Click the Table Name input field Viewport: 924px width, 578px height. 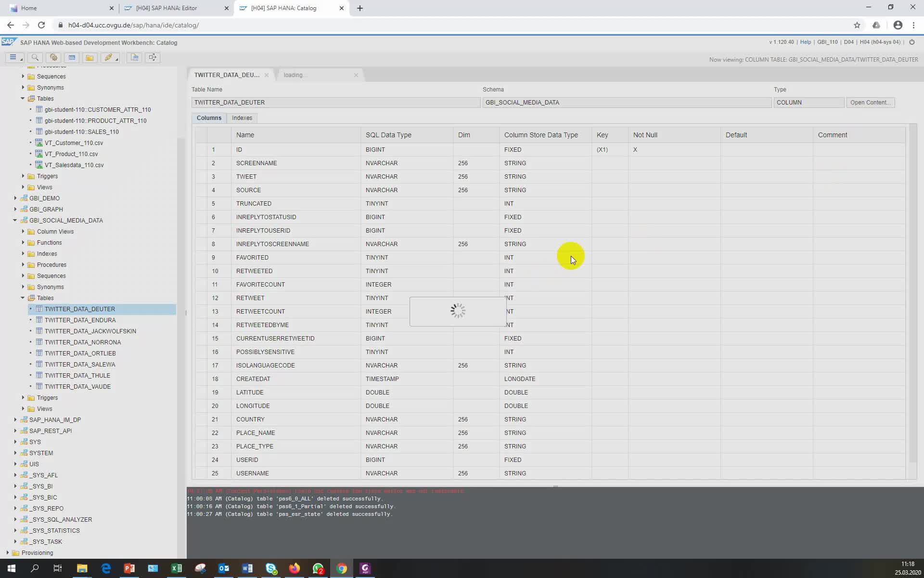coord(336,103)
